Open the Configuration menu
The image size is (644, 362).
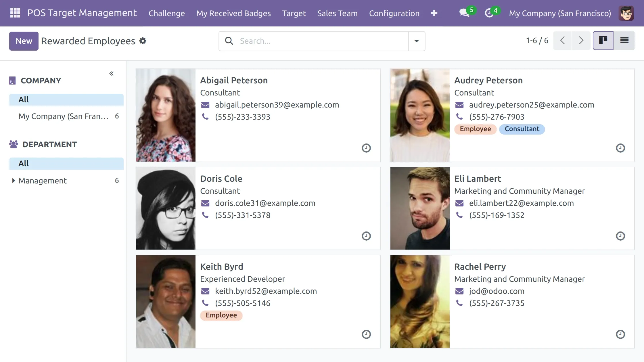(394, 13)
